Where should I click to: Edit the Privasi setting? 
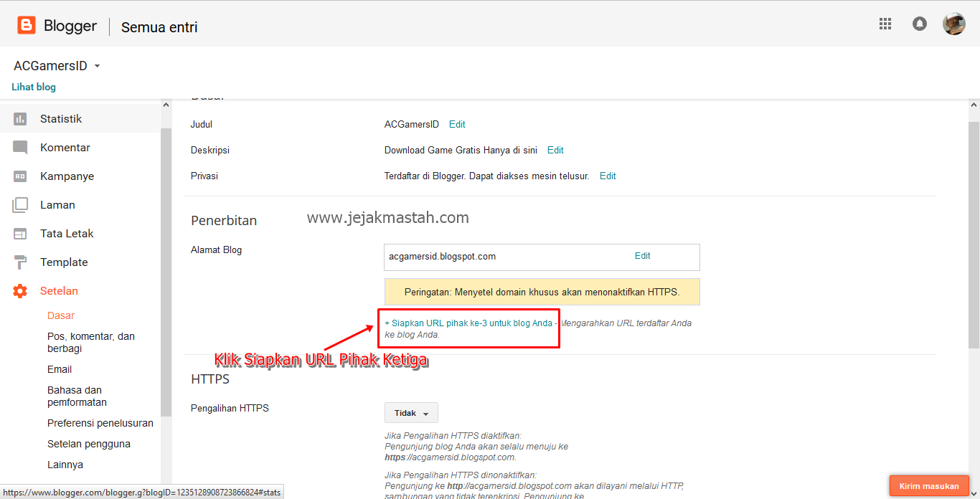coord(608,176)
